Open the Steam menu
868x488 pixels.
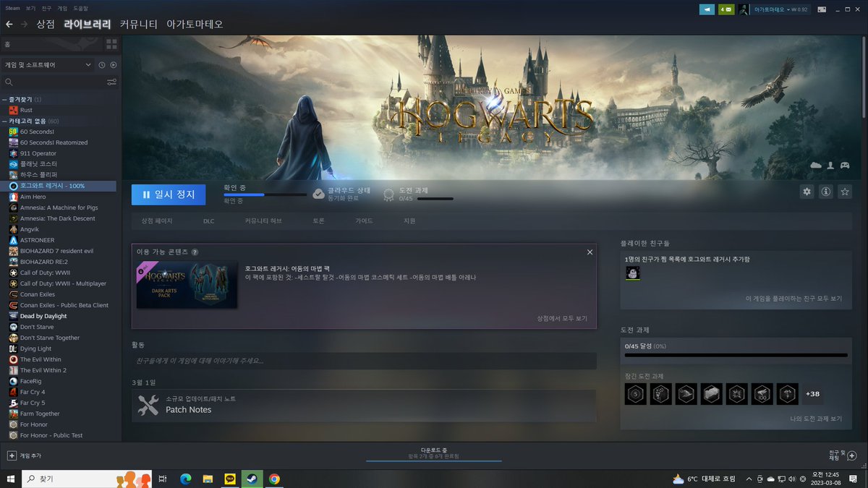pyautogui.click(x=12, y=8)
